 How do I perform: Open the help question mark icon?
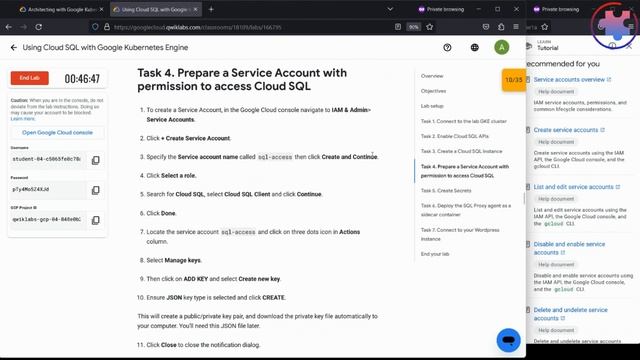click(447, 47)
